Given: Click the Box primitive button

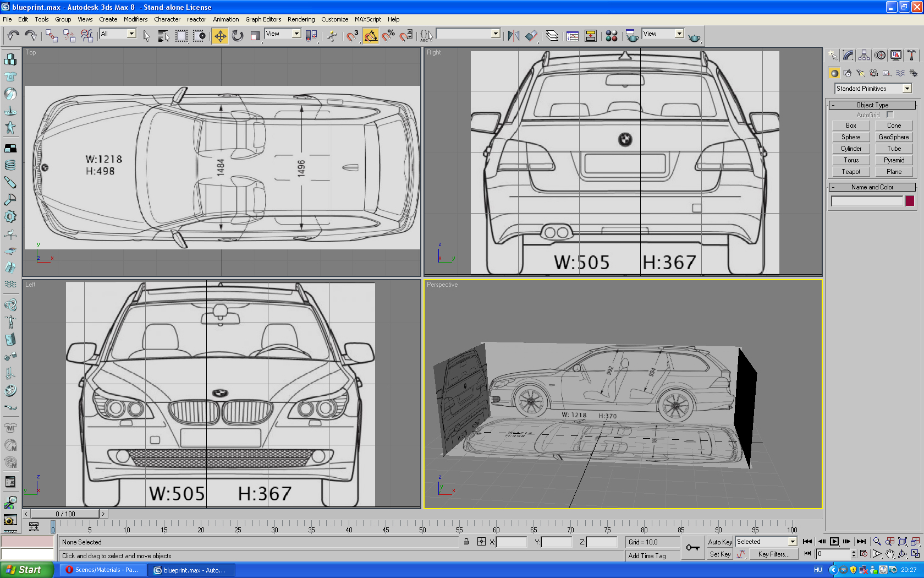Looking at the screenshot, I should point(851,126).
